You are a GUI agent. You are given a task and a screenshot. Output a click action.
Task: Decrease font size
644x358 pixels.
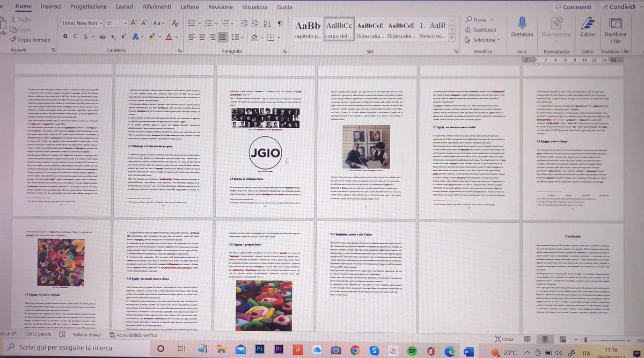144,23
